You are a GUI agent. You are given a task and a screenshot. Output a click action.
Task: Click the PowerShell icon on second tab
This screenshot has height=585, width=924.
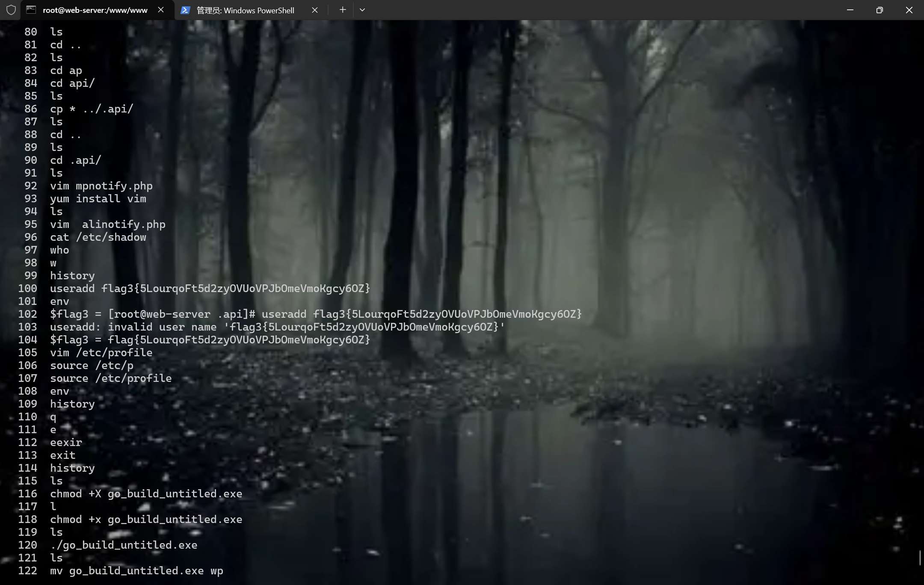[x=185, y=10]
